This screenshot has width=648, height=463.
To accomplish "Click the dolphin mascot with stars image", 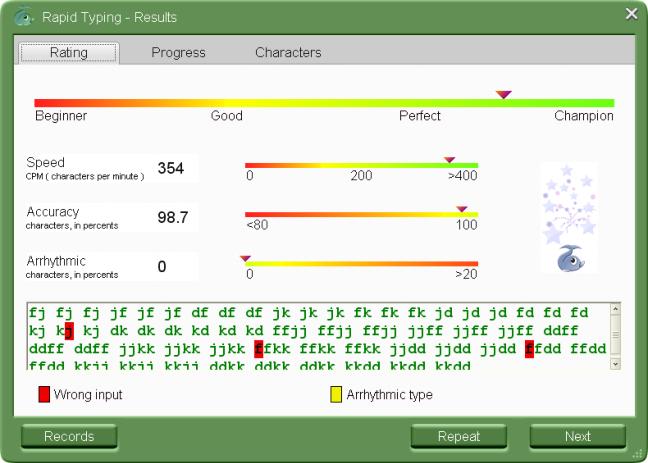I will point(569,218).
